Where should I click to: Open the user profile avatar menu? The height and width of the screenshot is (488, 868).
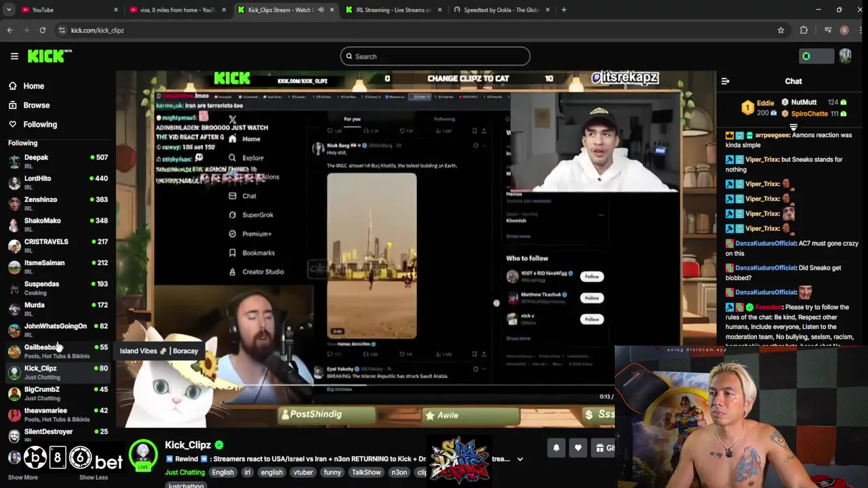[845, 56]
